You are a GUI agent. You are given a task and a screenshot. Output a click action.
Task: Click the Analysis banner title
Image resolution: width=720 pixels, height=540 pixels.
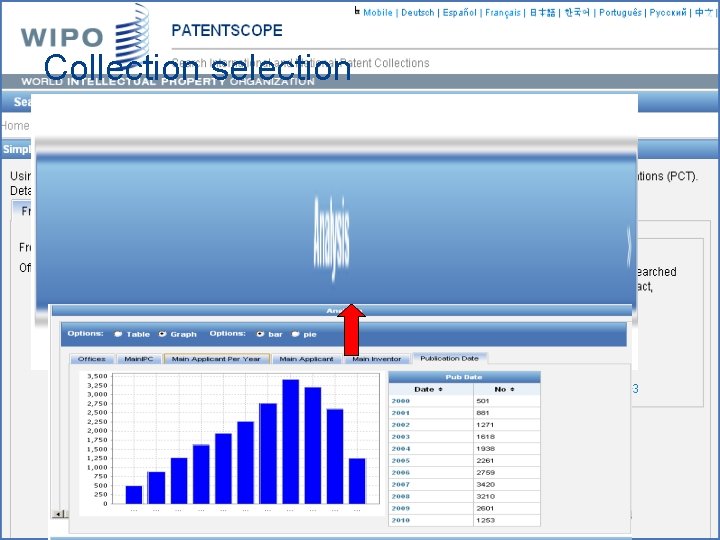[x=332, y=238]
